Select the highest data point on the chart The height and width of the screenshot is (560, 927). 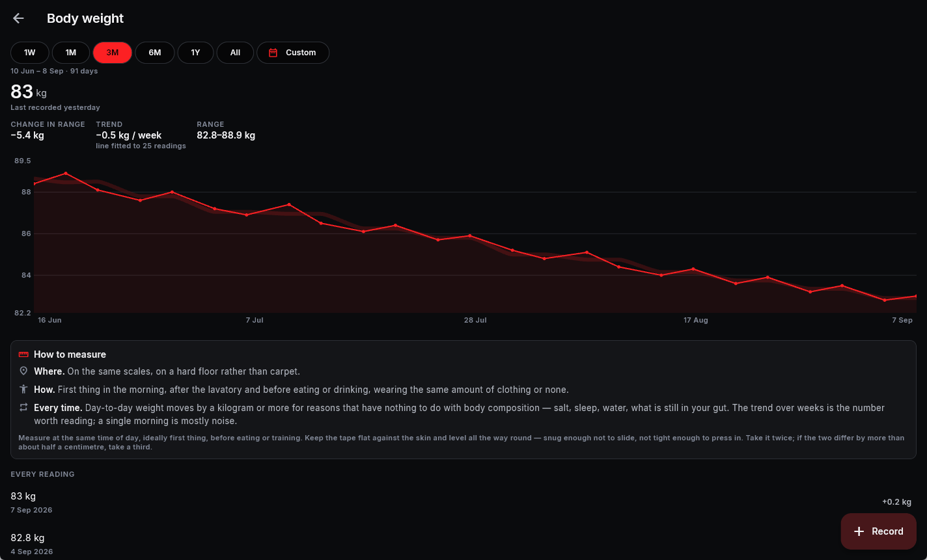(x=66, y=173)
